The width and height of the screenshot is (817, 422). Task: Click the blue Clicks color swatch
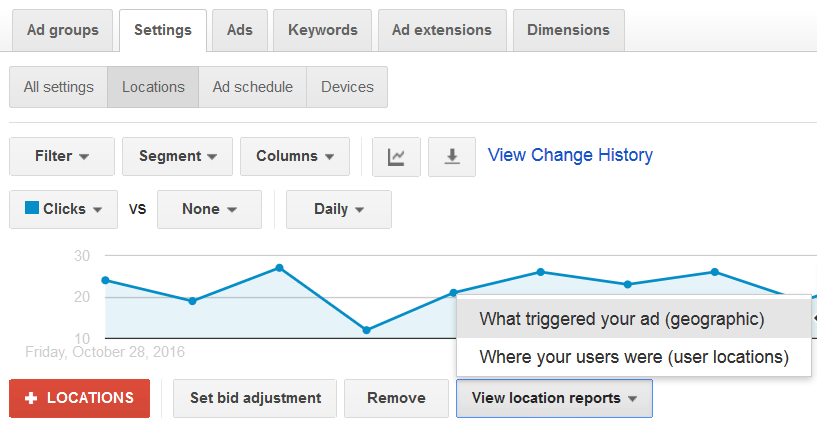[32, 209]
